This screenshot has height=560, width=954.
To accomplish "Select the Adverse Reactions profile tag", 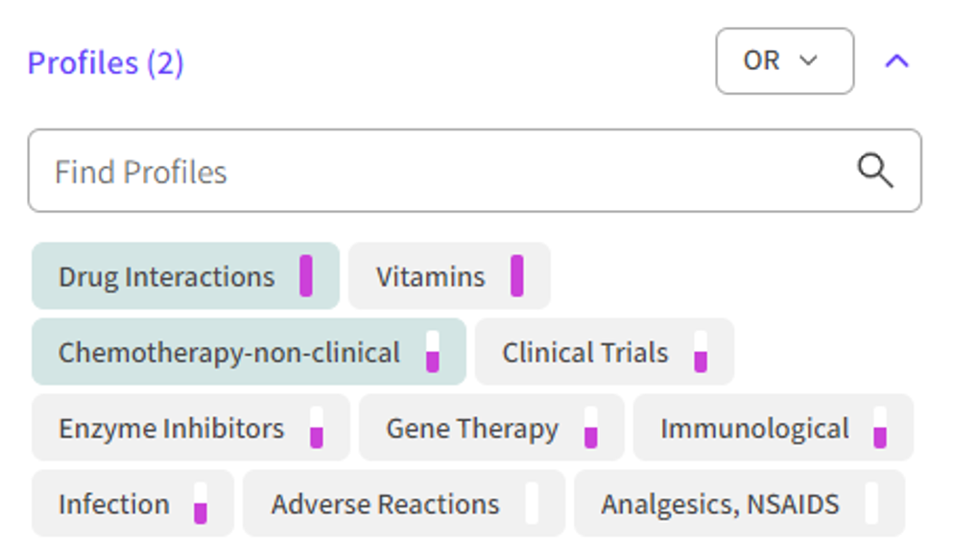I will coord(385,504).
